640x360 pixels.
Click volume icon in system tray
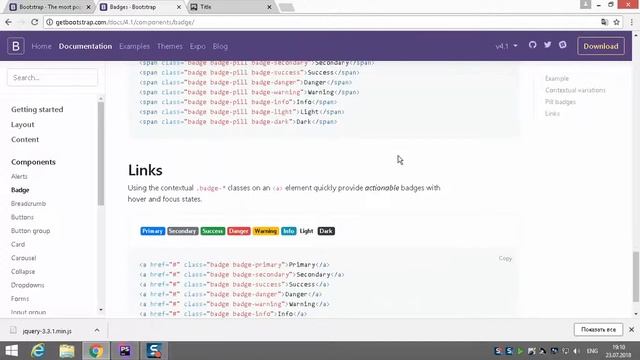[x=576, y=351]
